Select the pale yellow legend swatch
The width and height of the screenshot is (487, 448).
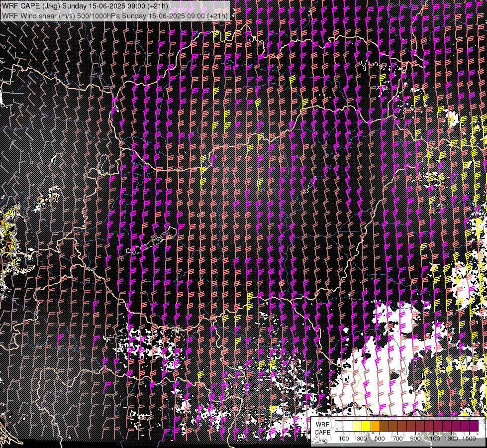point(358,426)
